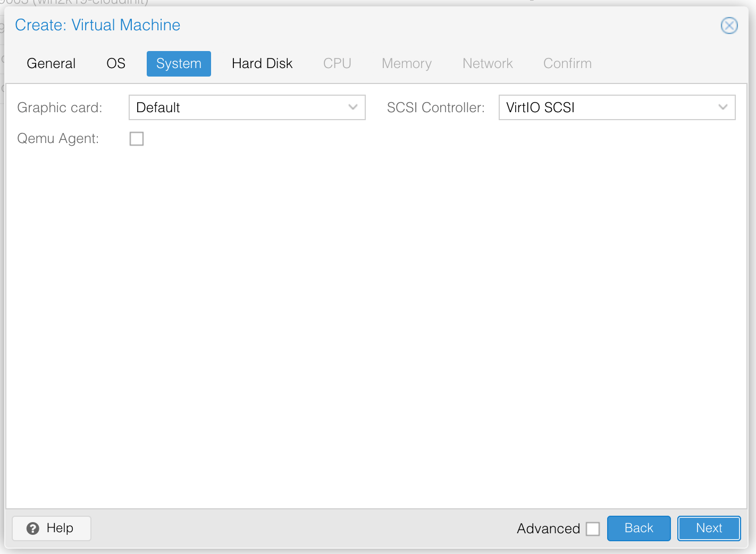Viewport: 756px width, 554px height.
Task: Click the Next button
Action: click(709, 528)
